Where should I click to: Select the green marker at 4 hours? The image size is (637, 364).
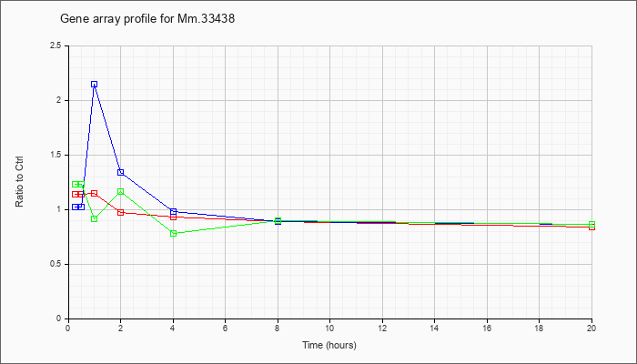click(174, 233)
